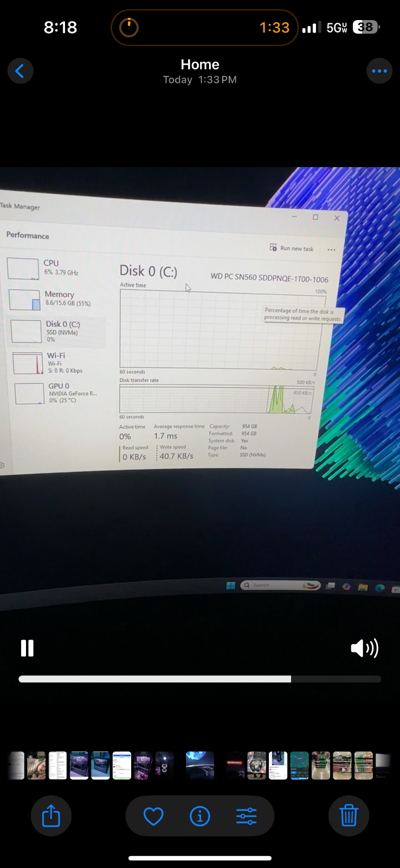Click the SSD (NVMe) Type value
The width and height of the screenshot is (400, 868).
point(253,455)
